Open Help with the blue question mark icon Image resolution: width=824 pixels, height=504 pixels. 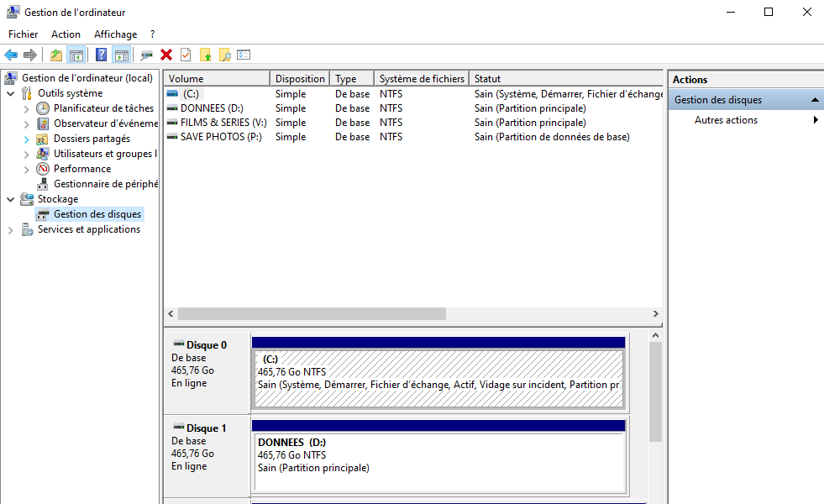[102, 55]
